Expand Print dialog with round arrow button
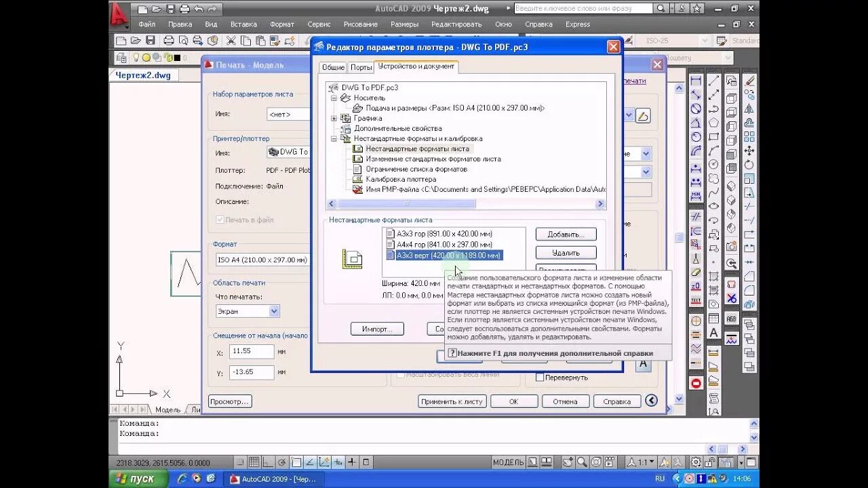Viewport: 868px width, 488px height. pyautogui.click(x=651, y=401)
